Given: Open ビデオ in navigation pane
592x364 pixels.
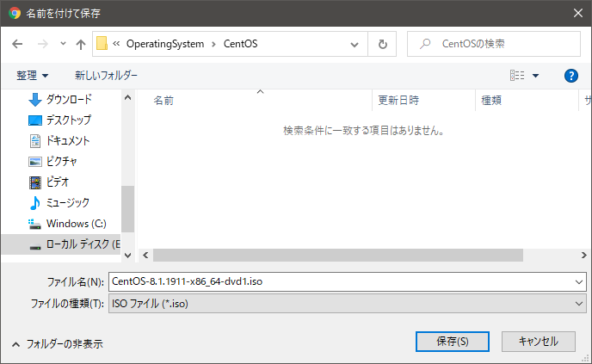Looking at the screenshot, I should 58,182.
